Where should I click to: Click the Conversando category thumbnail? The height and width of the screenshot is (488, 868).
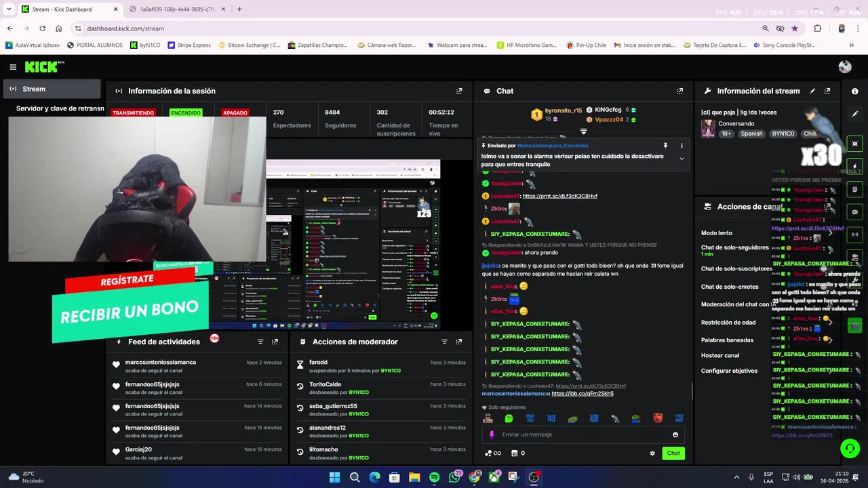click(708, 129)
